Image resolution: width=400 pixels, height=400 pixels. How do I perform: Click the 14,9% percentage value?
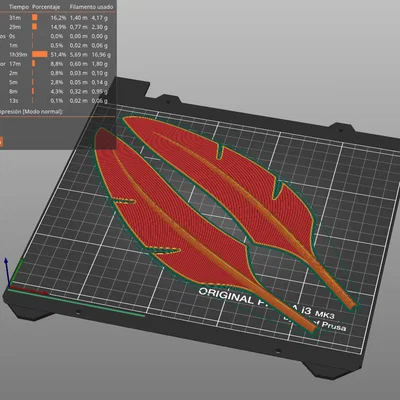click(58, 27)
